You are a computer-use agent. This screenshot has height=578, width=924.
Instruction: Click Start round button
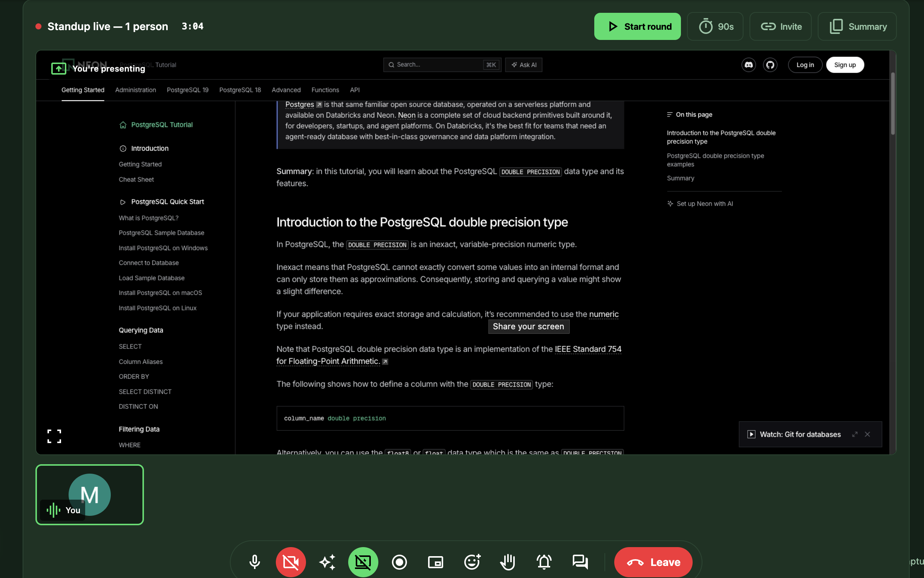click(637, 26)
